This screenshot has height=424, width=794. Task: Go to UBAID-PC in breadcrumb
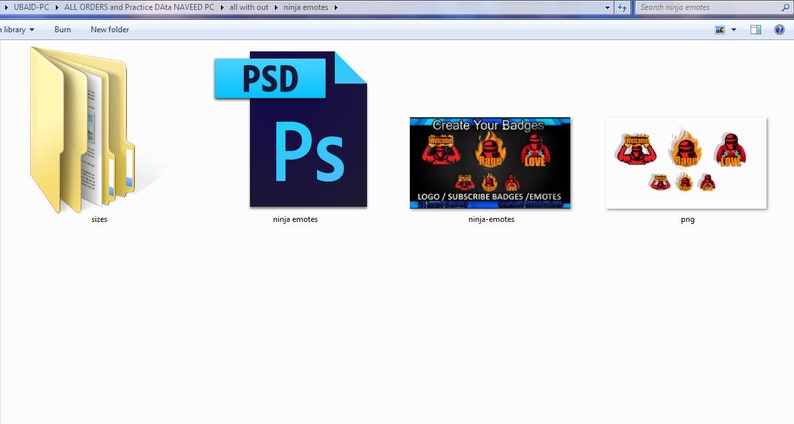click(31, 8)
